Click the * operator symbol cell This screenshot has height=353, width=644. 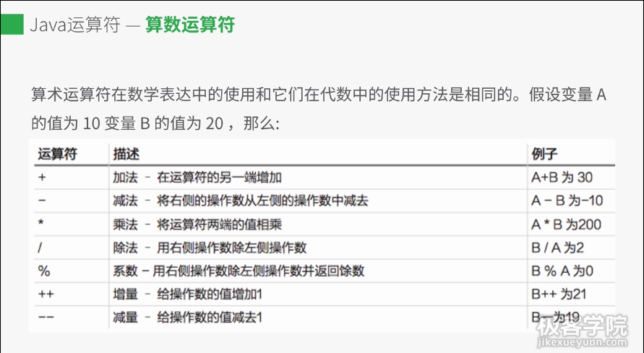tap(40, 224)
